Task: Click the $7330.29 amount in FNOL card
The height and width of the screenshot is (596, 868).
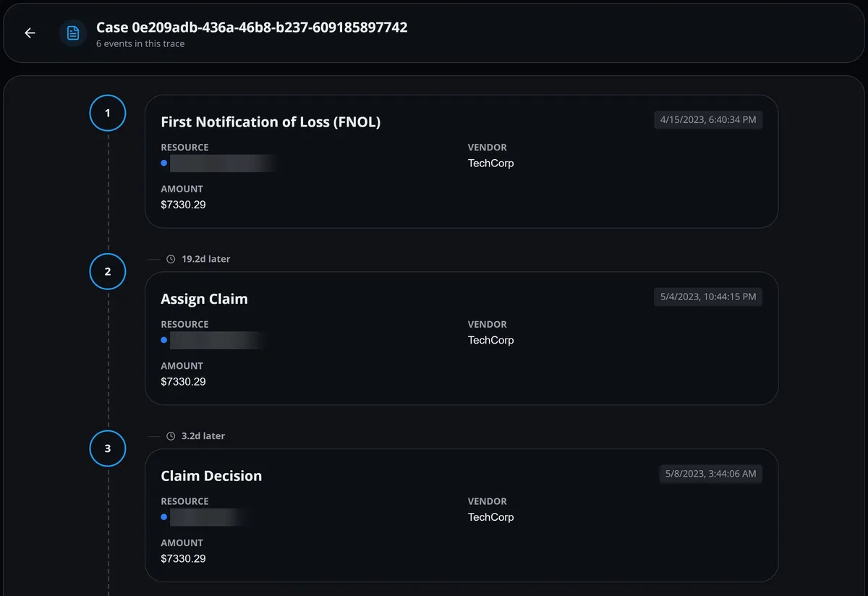Action: 184,205
